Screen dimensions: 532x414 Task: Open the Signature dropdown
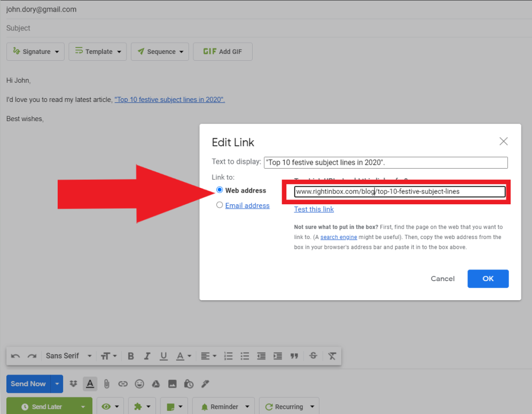tap(35, 52)
